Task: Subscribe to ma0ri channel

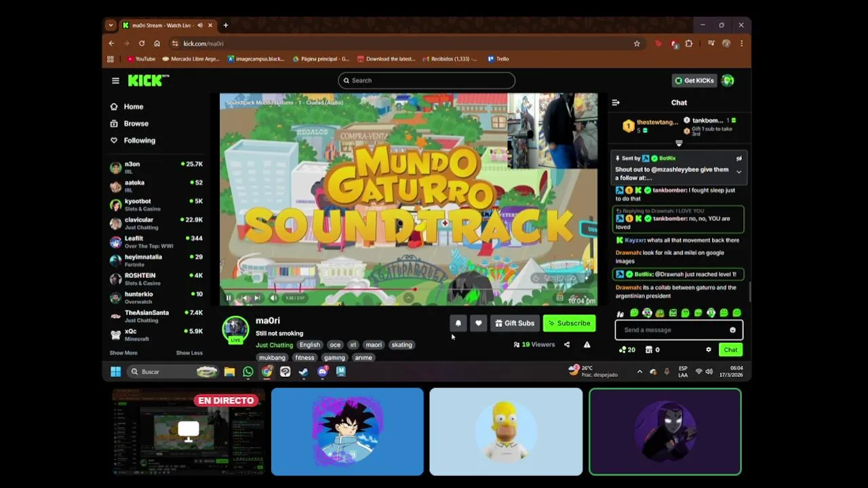Action: [569, 323]
